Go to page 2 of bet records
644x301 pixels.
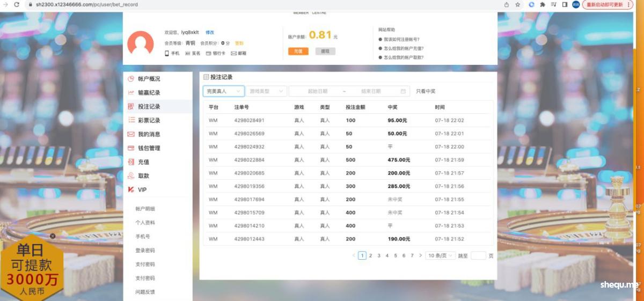[x=370, y=256]
